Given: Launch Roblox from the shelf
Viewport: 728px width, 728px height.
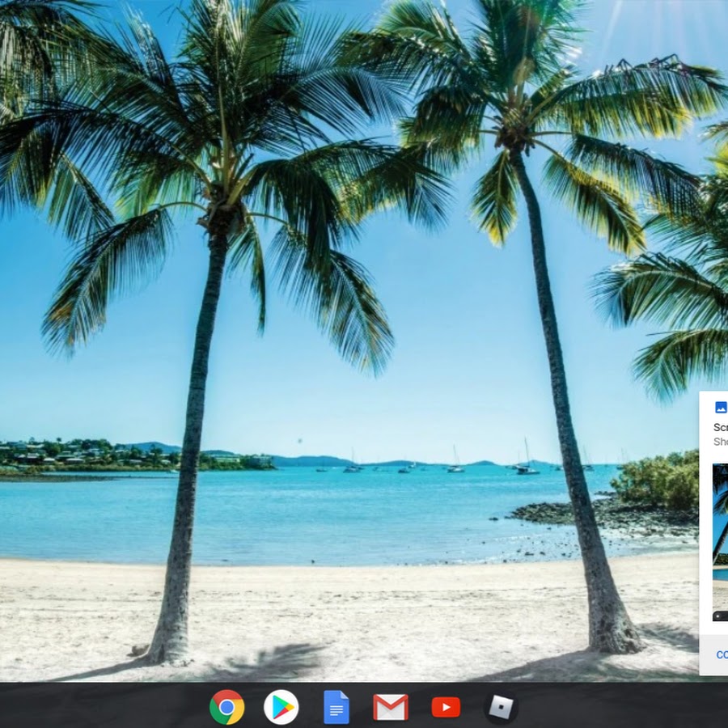Looking at the screenshot, I should [501, 708].
